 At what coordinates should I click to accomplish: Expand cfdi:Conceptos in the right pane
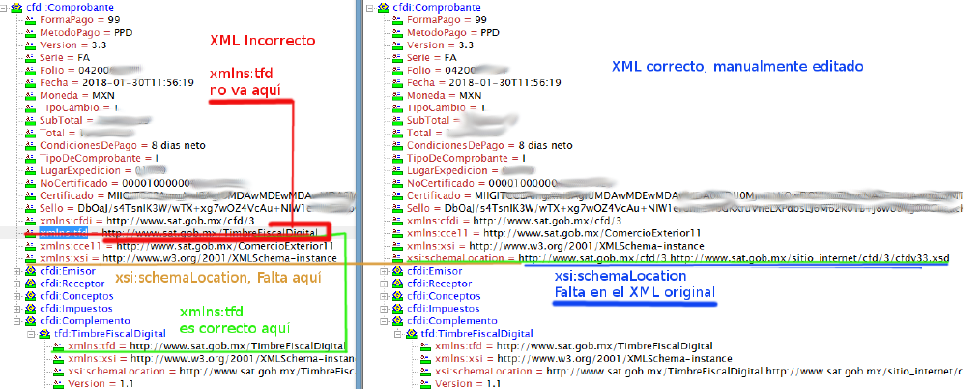click(x=384, y=296)
